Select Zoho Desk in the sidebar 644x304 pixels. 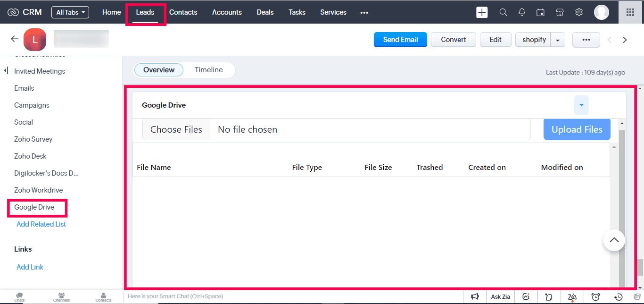point(30,156)
